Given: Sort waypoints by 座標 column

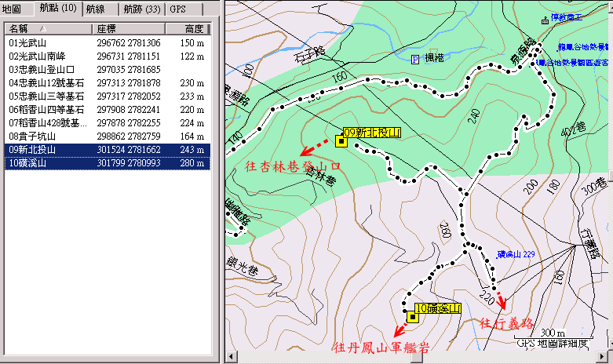Looking at the screenshot, I should (126, 28).
